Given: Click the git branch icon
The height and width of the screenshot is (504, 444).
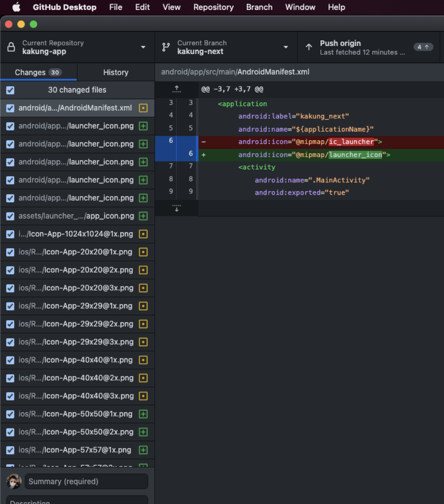Looking at the screenshot, I should pyautogui.click(x=166, y=47).
